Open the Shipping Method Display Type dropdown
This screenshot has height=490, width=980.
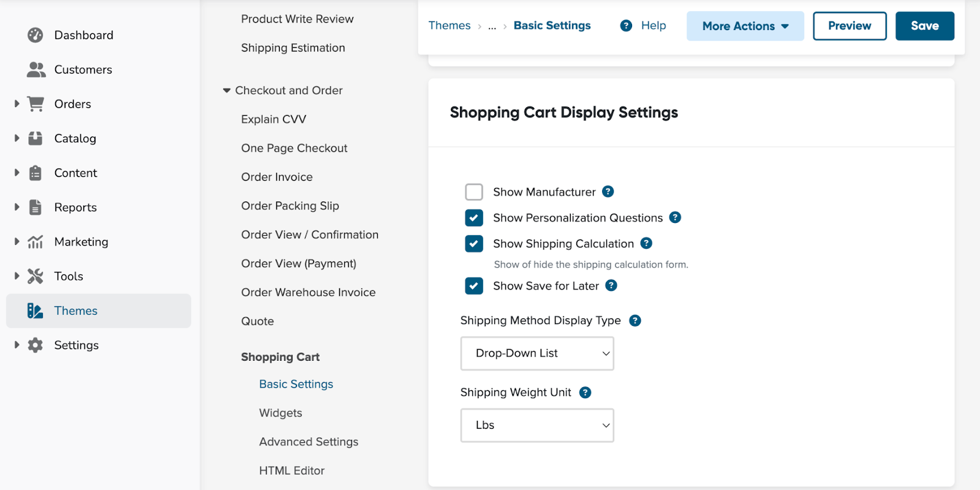click(537, 353)
